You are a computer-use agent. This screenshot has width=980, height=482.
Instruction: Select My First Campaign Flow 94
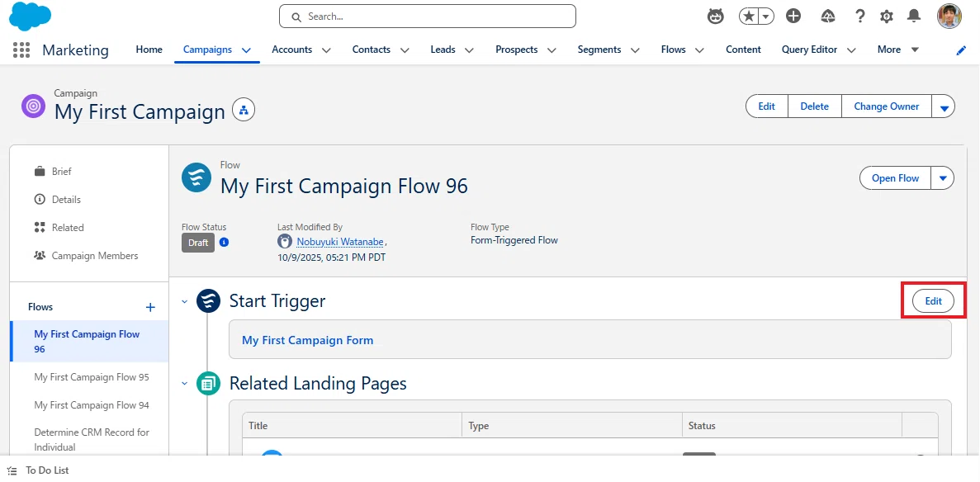tap(92, 405)
